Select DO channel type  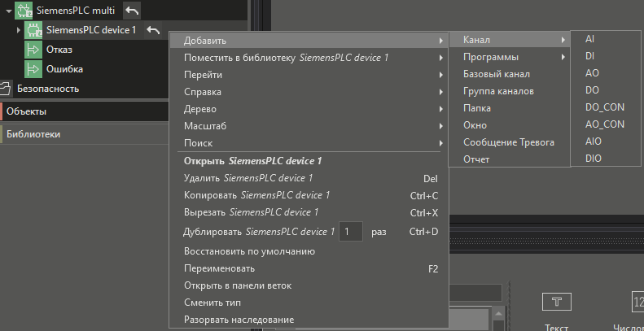(606, 90)
